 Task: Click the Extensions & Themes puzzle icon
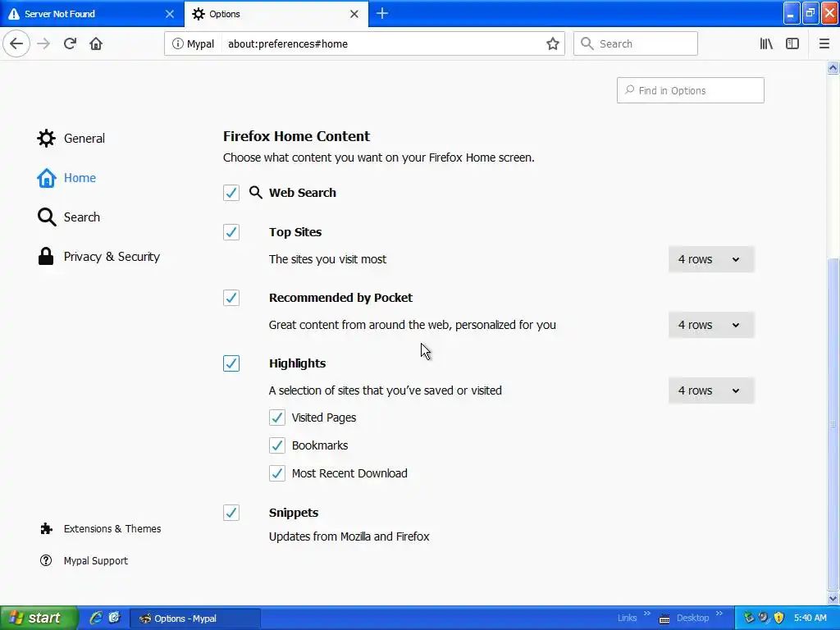coord(47,529)
